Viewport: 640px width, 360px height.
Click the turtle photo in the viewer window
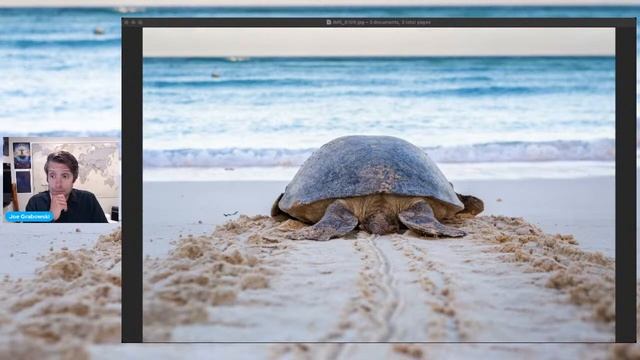coord(379,184)
